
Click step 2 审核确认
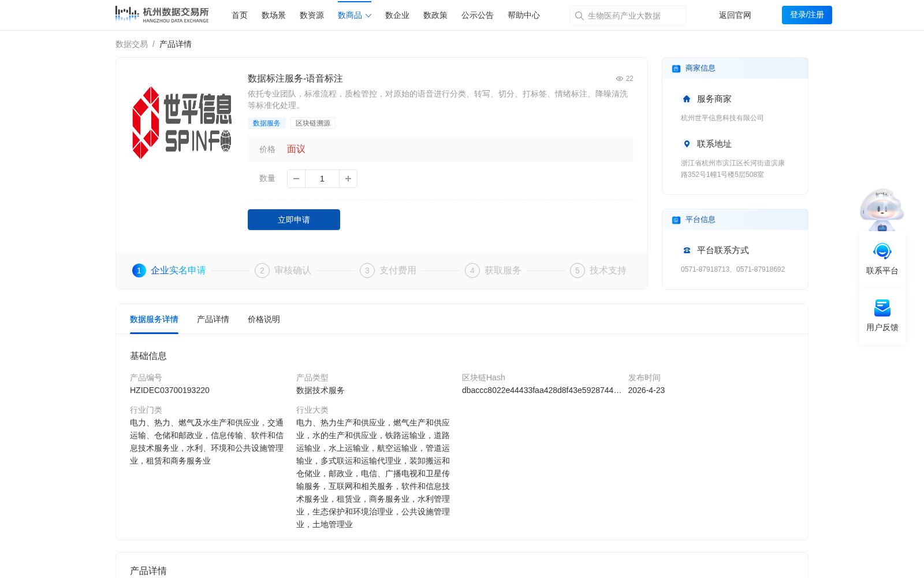point(283,271)
